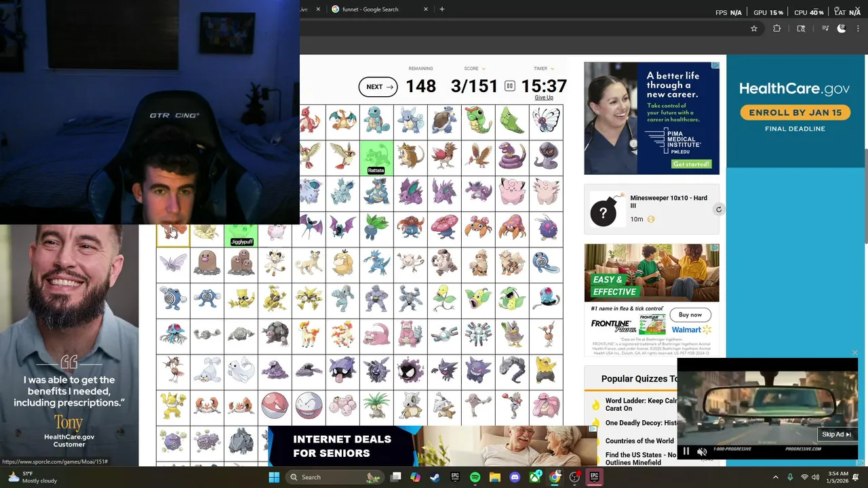Select the Squirtle tile
868x488 pixels.
click(x=376, y=122)
